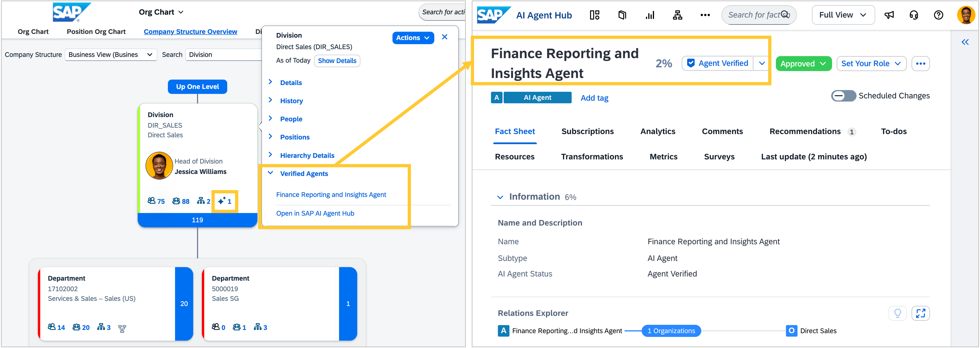Viewport: 980px width, 348px height.
Task: Click the Direct Sales organization node icon
Action: pos(791,331)
